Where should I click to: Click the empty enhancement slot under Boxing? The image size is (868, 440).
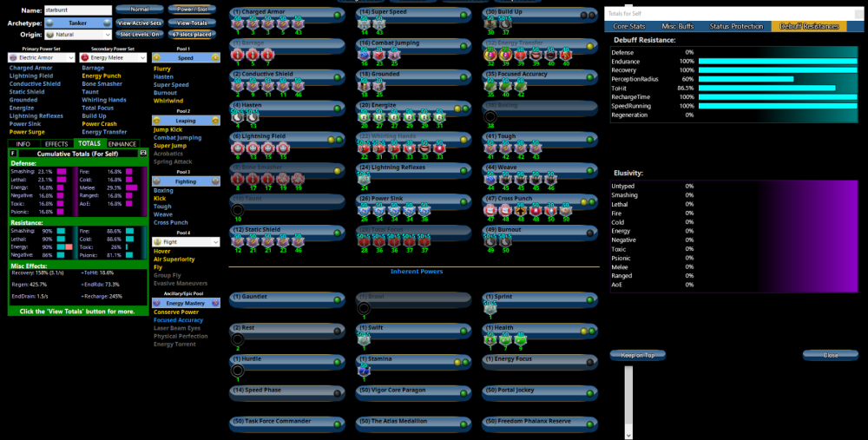(491, 115)
